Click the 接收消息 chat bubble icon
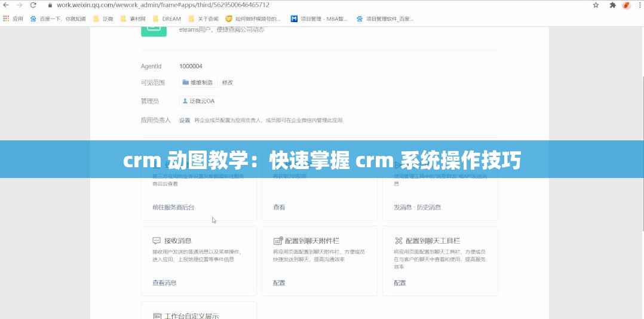 pyautogui.click(x=157, y=241)
